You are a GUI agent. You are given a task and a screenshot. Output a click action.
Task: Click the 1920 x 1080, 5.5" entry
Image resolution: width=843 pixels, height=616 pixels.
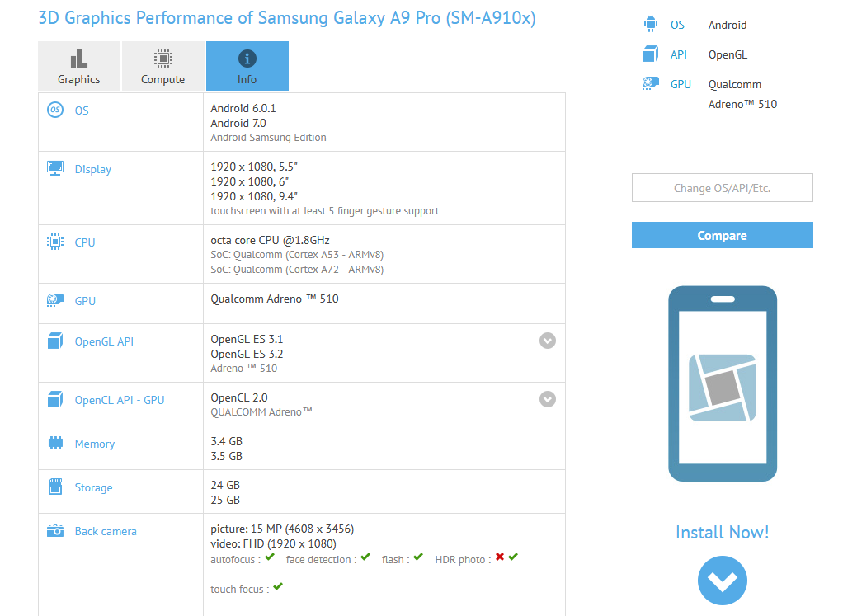point(254,167)
